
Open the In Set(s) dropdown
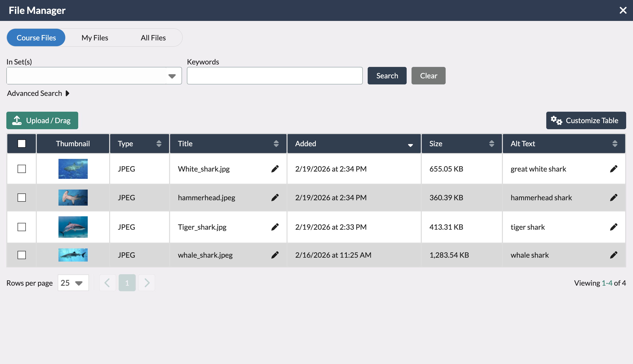[173, 75]
